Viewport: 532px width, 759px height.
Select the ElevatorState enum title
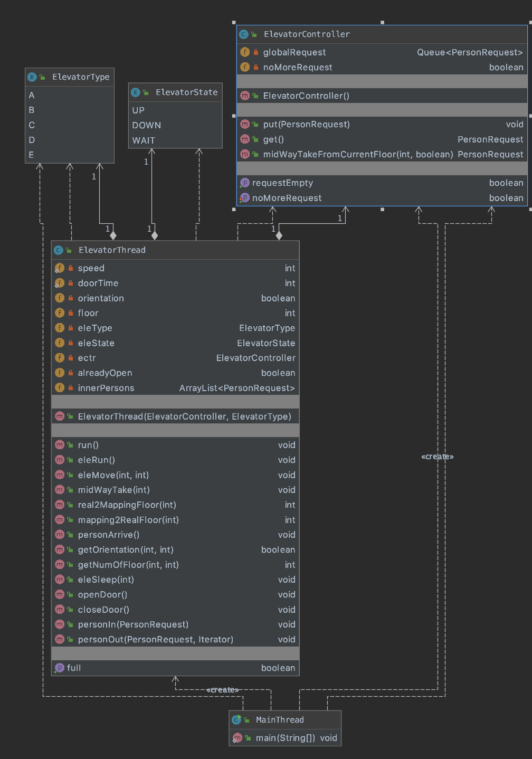point(186,92)
